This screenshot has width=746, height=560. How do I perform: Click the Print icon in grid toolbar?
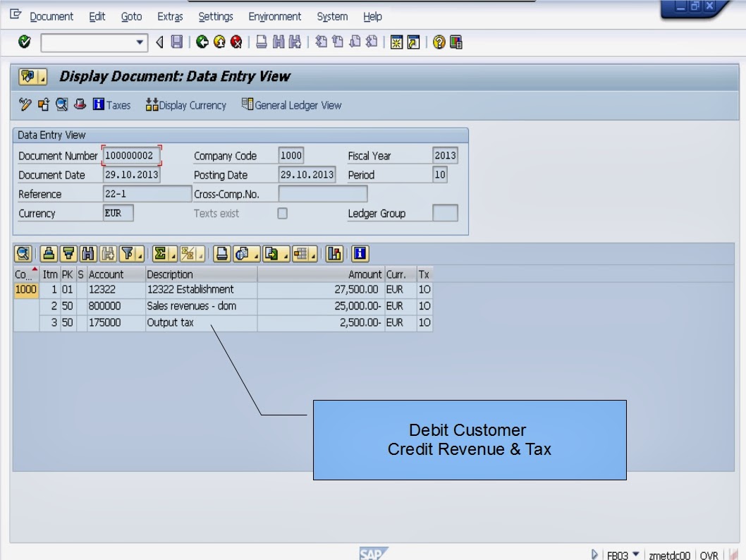(x=221, y=254)
